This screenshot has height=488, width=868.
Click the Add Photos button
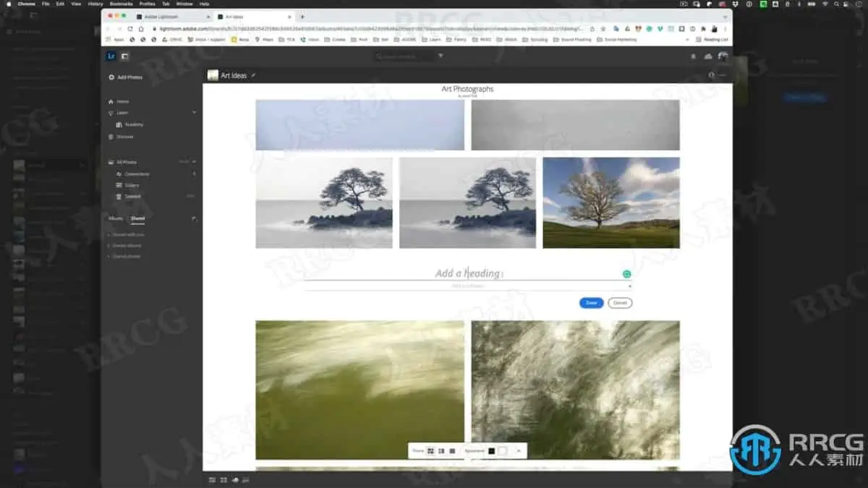(125, 77)
